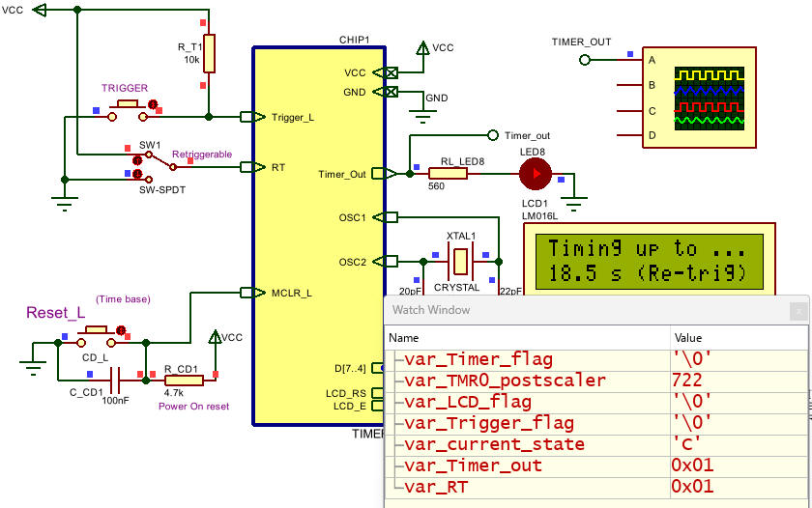Toggle the TRIGGER button red latch dot

(x=153, y=102)
